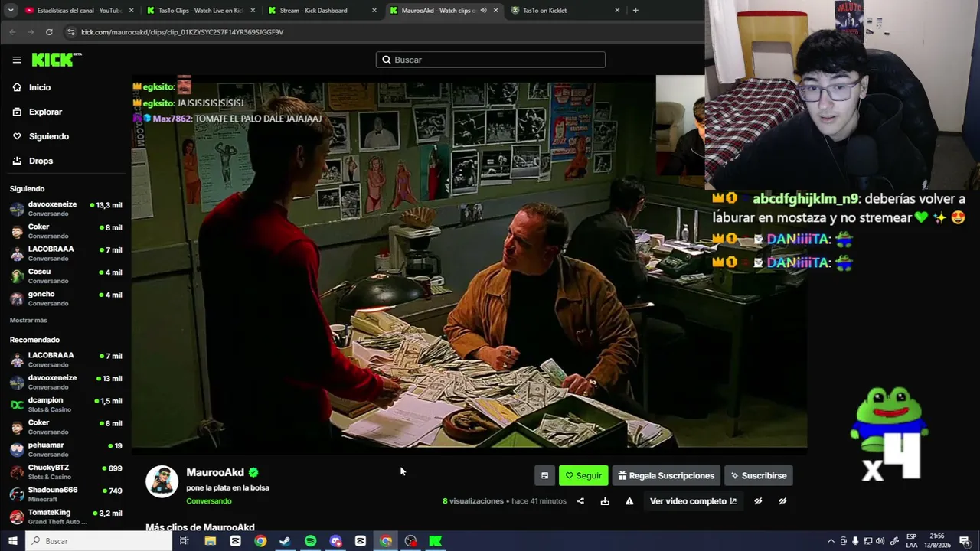Mute the MaurooAkd tab audio
The image size is (980, 551).
click(483, 11)
